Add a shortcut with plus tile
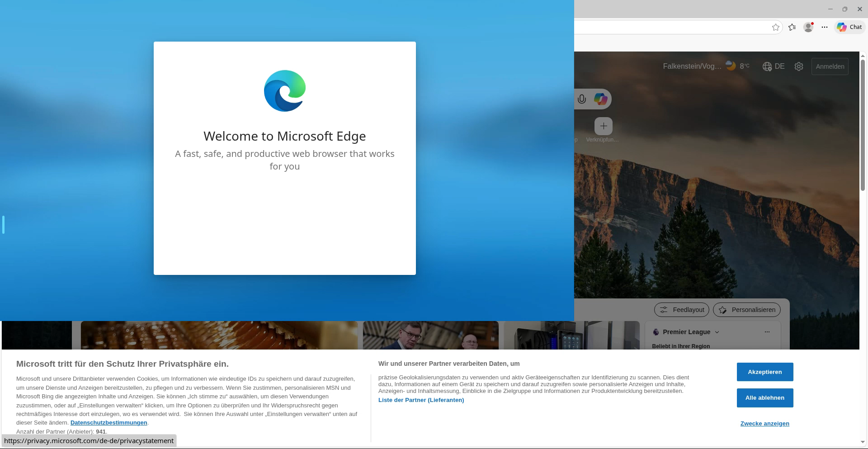This screenshot has height=449, width=868. tap(603, 126)
